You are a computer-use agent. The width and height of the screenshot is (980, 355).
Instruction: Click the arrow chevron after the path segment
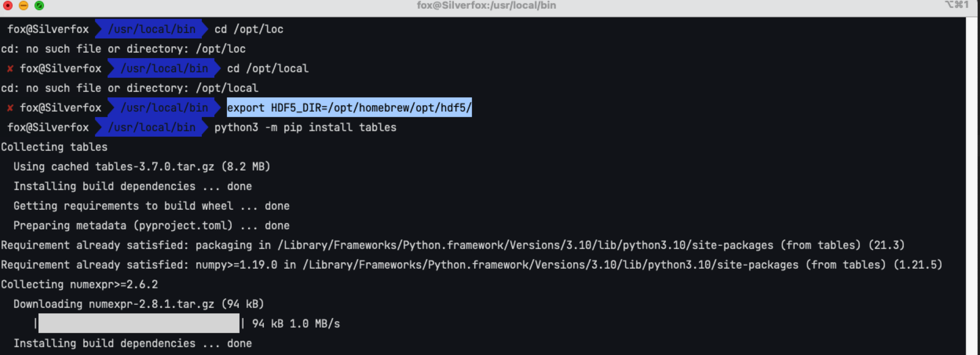(x=205, y=29)
